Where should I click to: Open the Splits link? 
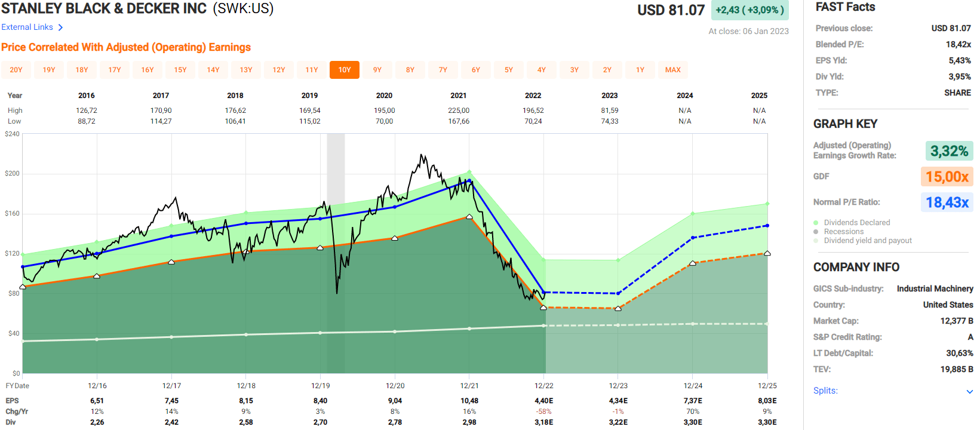(825, 391)
